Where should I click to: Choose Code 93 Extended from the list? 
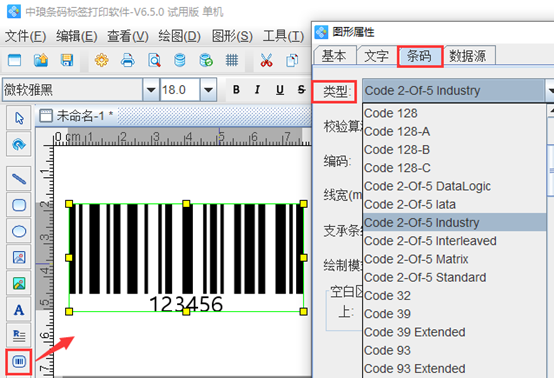(454, 369)
